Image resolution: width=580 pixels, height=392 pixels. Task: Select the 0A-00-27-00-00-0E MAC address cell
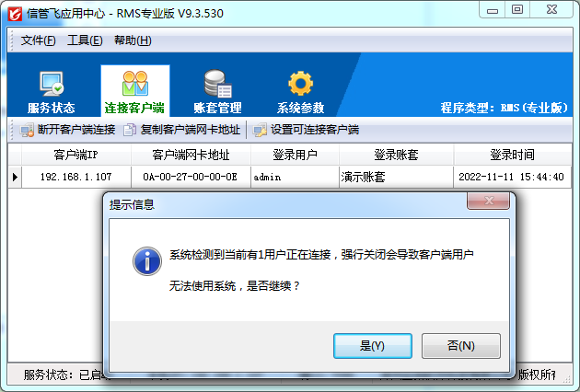point(191,177)
